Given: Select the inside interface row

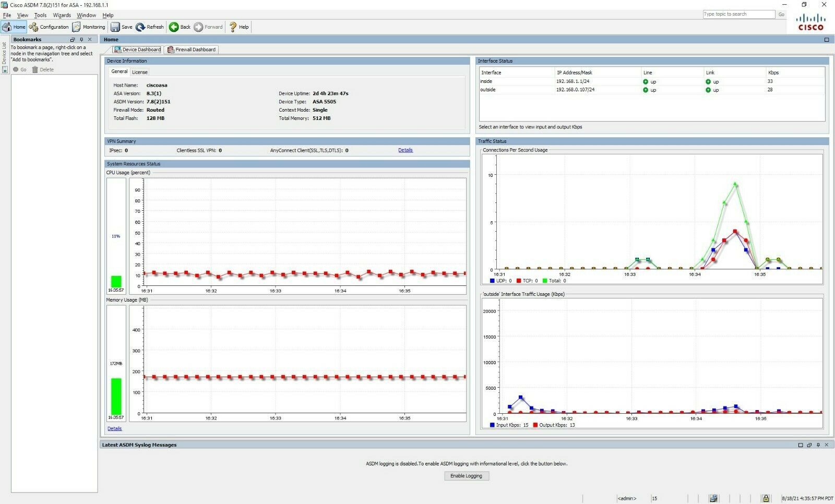Looking at the screenshot, I should click(x=652, y=81).
